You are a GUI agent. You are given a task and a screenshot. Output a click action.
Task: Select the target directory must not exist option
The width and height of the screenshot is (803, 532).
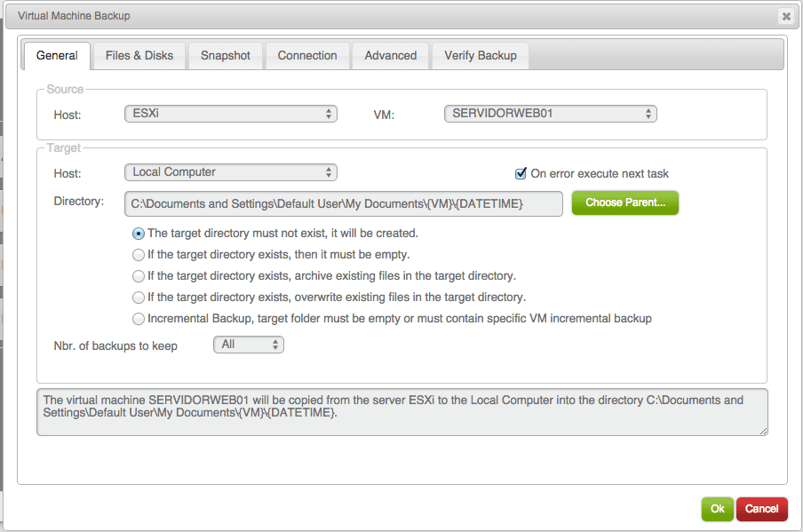pyautogui.click(x=139, y=233)
